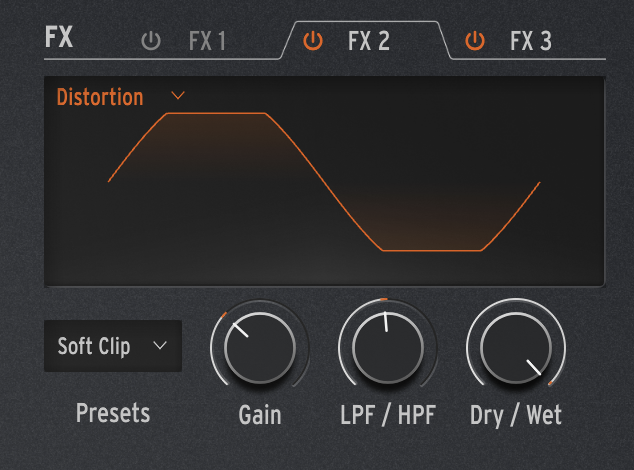Image resolution: width=634 pixels, height=470 pixels.
Task: Open the FX 3 tab
Action: click(x=530, y=41)
